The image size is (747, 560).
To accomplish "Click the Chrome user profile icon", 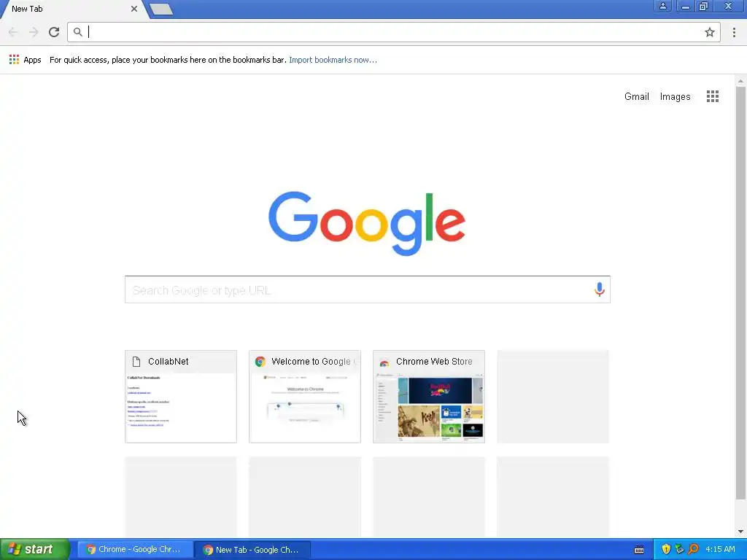I will pyautogui.click(x=662, y=6).
